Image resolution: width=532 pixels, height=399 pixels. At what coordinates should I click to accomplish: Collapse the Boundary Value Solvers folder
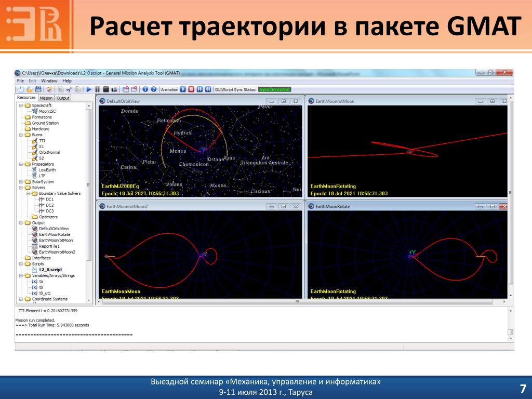(28, 193)
